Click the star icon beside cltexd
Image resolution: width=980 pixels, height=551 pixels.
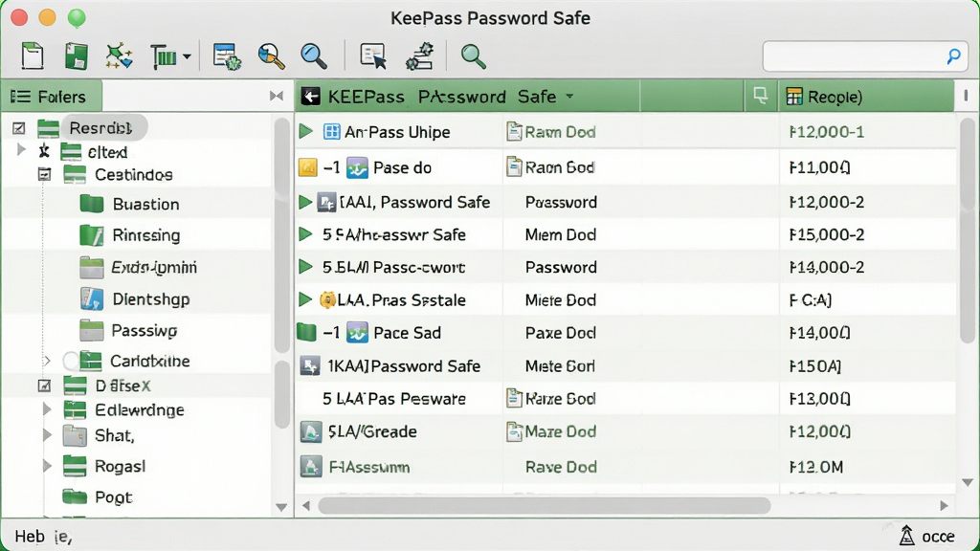click(44, 150)
